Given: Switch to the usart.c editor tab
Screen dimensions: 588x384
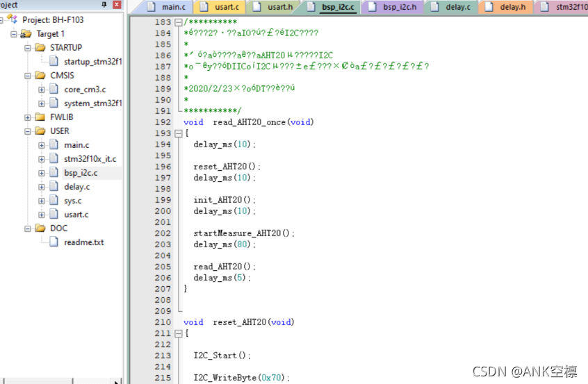Looking at the screenshot, I should [220, 7].
